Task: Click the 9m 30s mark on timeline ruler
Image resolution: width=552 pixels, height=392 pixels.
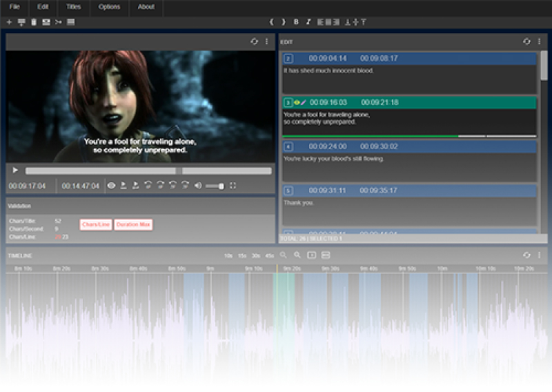Action: click(331, 268)
